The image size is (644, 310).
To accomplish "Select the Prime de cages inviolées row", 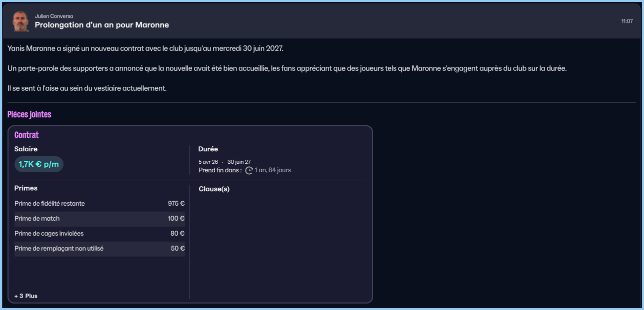I will 99,234.
